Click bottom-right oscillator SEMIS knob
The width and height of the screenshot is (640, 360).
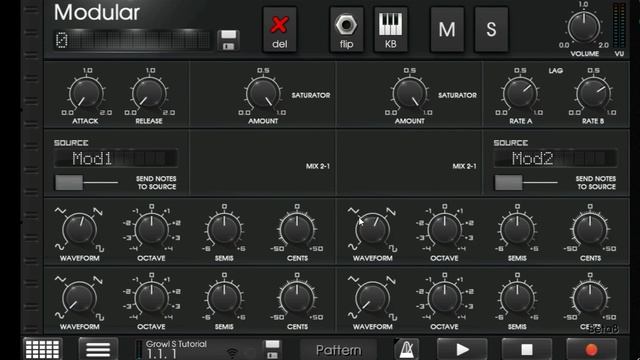(x=517, y=298)
